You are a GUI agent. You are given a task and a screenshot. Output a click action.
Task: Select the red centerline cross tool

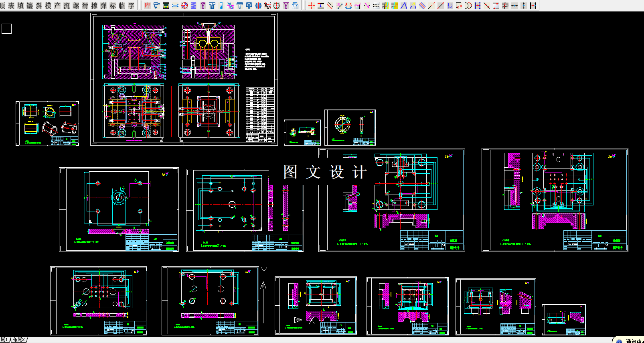click(312, 6)
